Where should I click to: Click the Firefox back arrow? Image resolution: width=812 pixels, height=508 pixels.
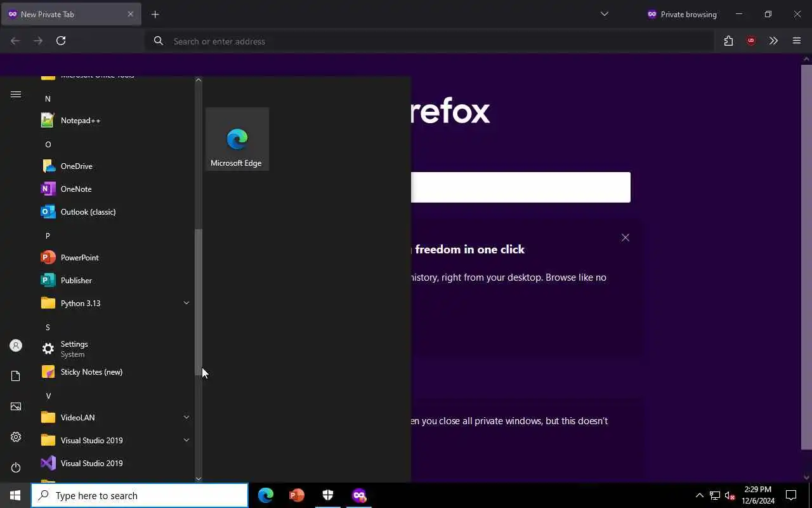(x=15, y=41)
